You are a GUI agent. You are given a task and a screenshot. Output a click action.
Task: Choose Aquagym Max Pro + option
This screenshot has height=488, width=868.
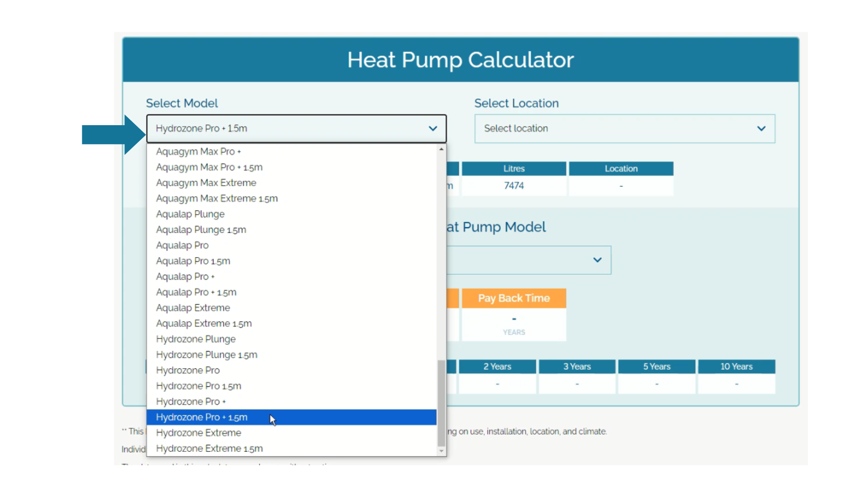tap(198, 151)
